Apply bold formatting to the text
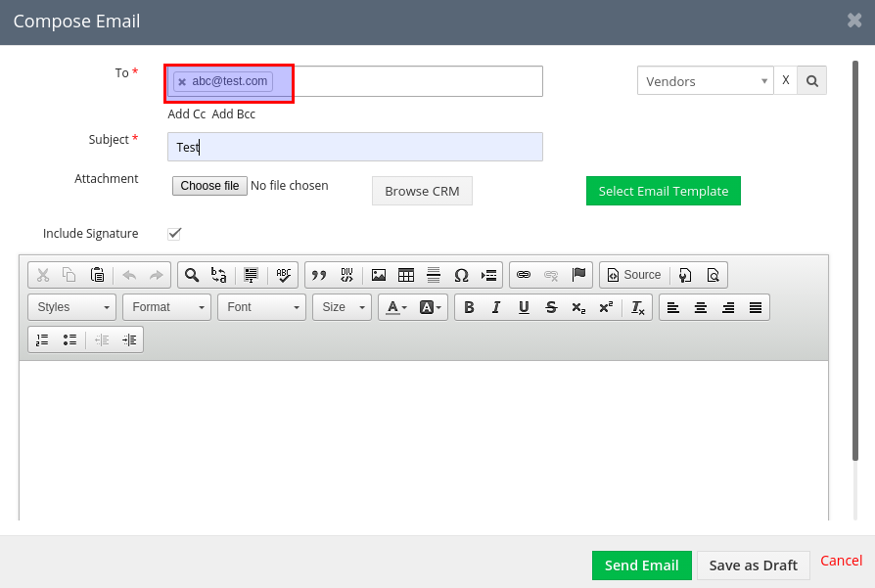The width and height of the screenshot is (875, 588). [x=469, y=306]
